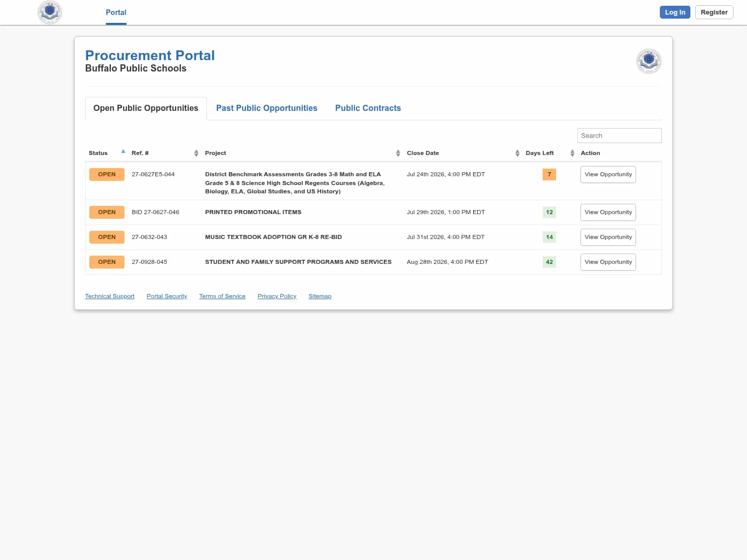Click close date Jul 24th 2026, 4:00 PM EDT
The image size is (747, 560).
point(446,174)
